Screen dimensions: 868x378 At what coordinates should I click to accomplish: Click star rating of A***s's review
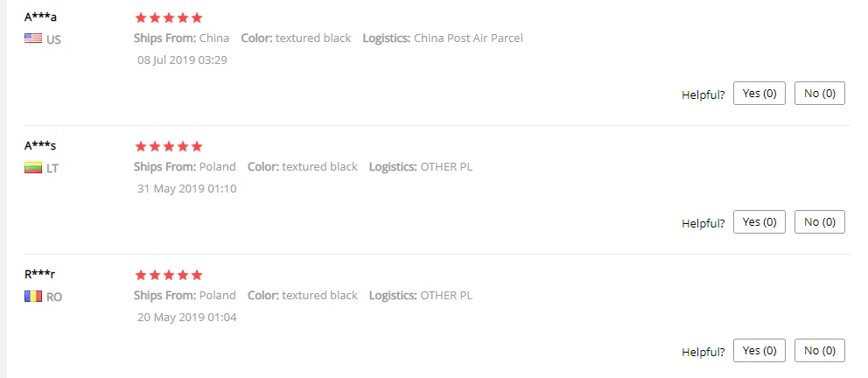[169, 147]
